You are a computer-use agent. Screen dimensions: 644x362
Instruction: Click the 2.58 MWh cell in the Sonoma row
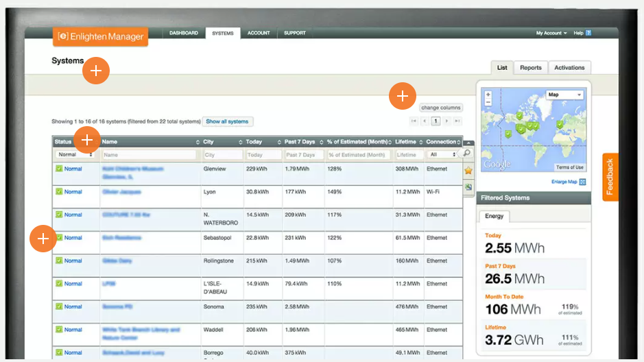point(297,306)
